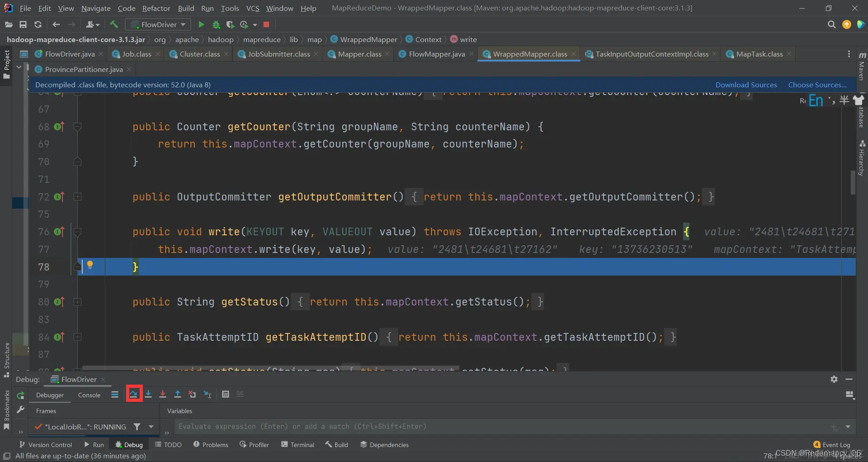Run FlowDriver with coverage

pos(230,24)
